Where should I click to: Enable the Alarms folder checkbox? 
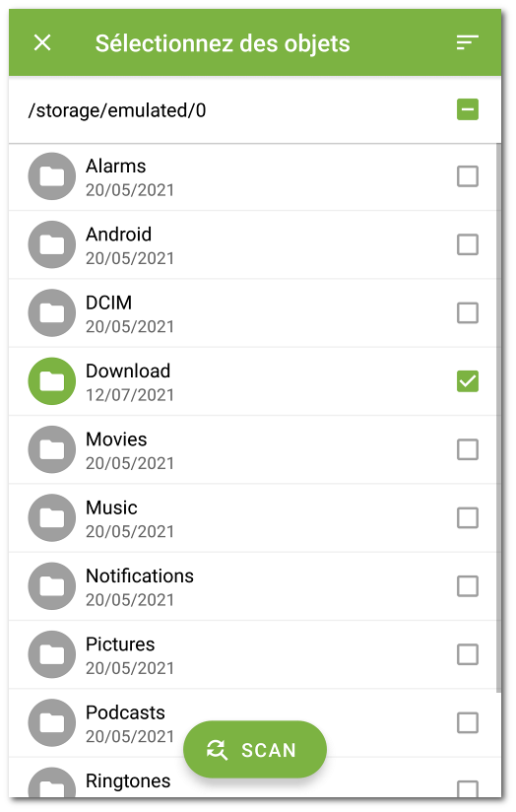(468, 176)
